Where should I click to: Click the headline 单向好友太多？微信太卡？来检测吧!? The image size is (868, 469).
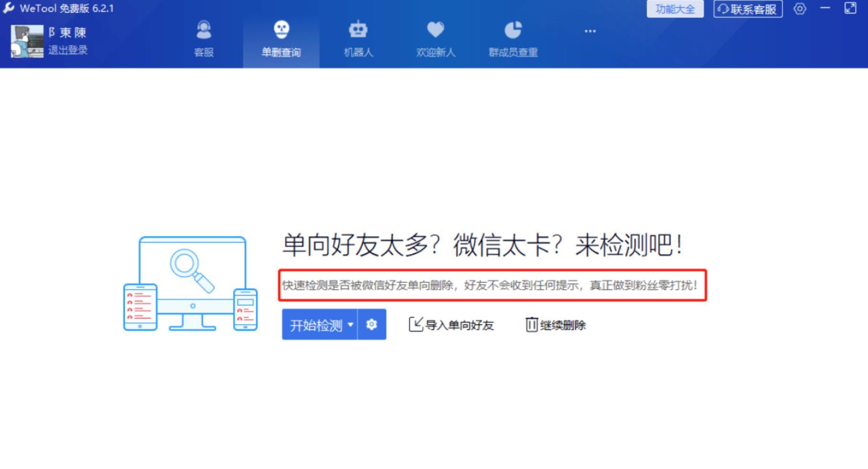[x=482, y=245]
